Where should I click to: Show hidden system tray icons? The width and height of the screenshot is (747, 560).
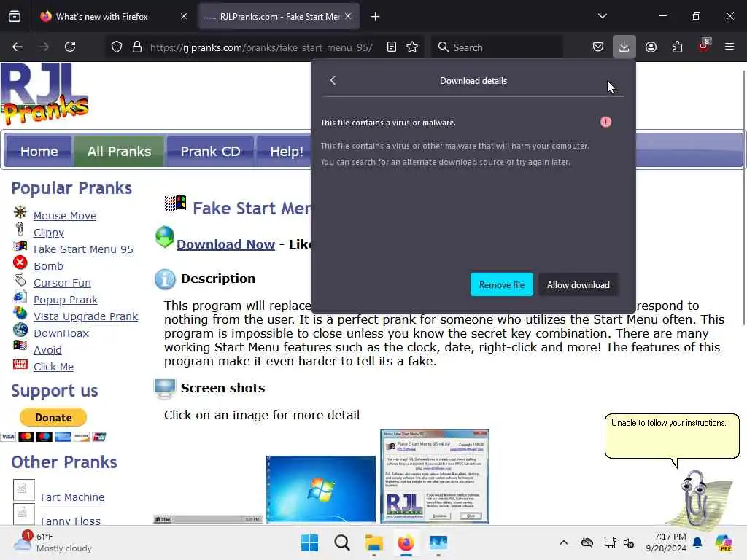pyautogui.click(x=564, y=542)
